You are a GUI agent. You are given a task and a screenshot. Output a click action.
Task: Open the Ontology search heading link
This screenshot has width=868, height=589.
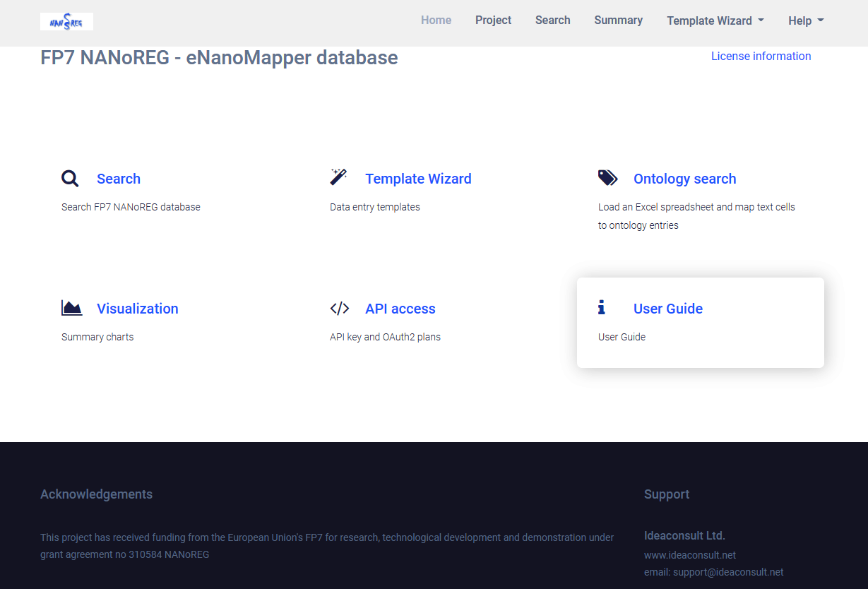[684, 179]
